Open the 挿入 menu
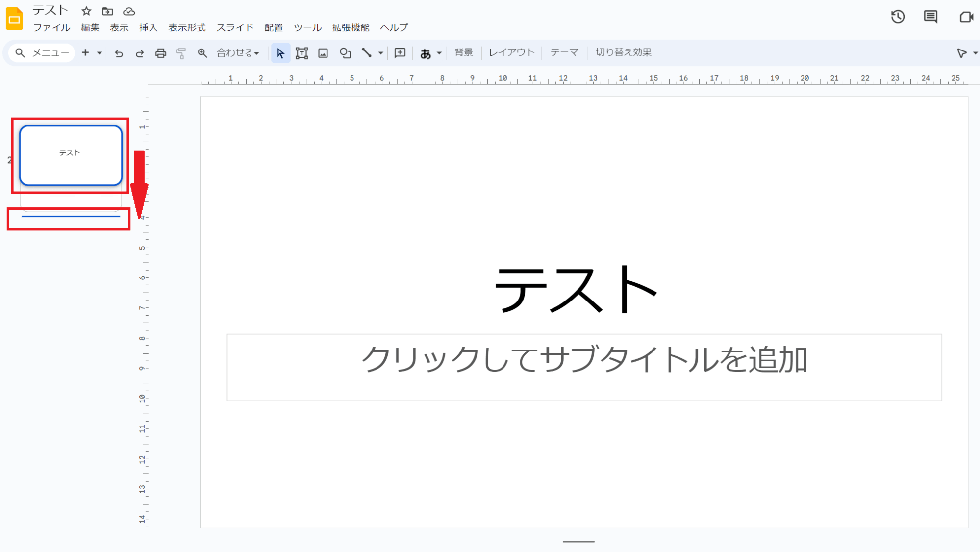980x552 pixels. pos(148,27)
